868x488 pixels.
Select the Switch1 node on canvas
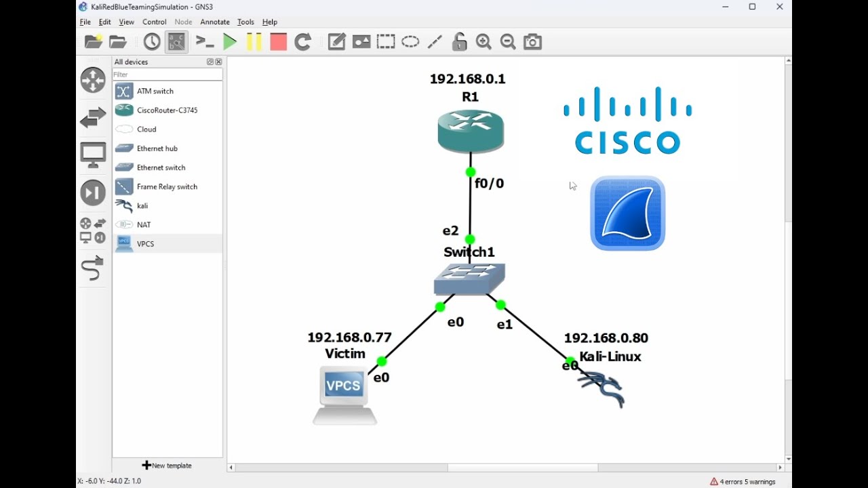tap(469, 279)
